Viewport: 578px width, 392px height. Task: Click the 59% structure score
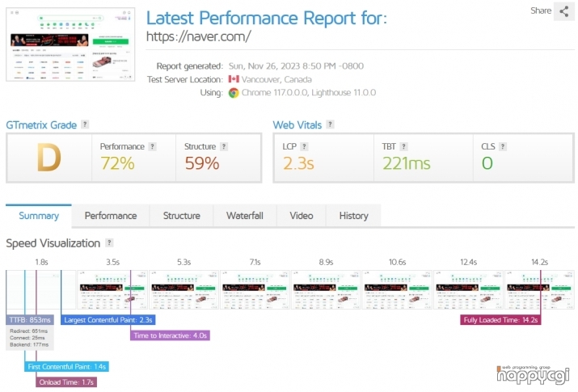tap(202, 163)
